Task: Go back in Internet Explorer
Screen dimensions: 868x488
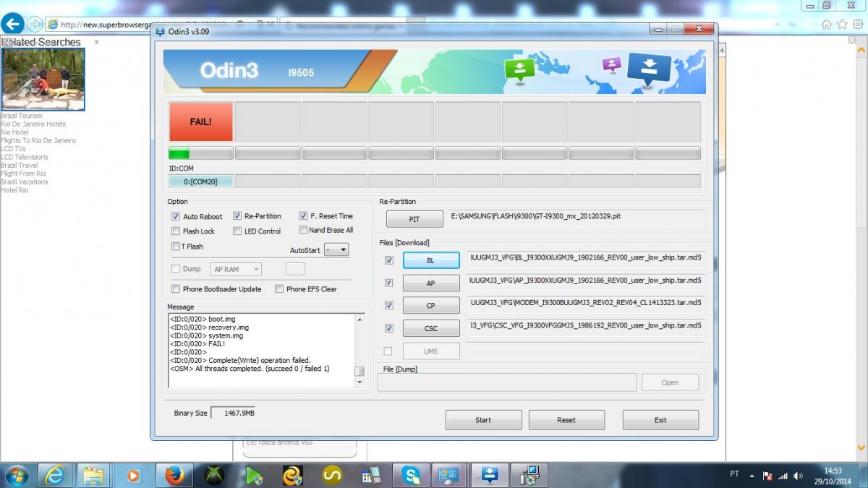Action: (12, 24)
